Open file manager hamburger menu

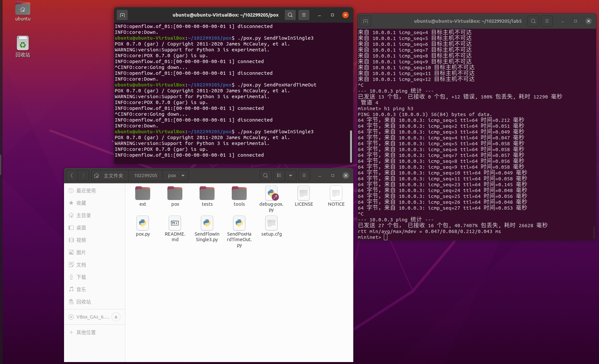tap(304, 175)
